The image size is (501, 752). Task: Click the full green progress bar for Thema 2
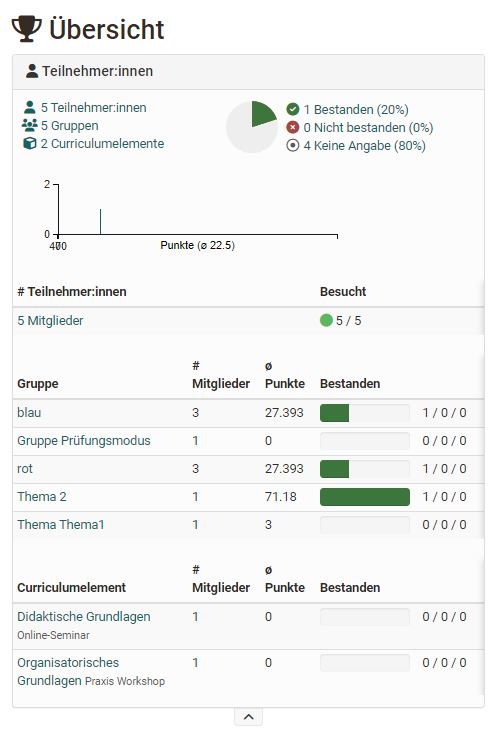pos(365,497)
